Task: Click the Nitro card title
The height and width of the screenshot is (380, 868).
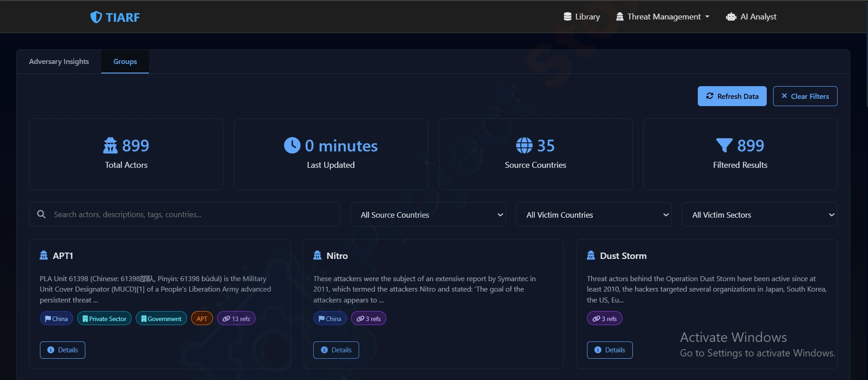Action: click(337, 256)
